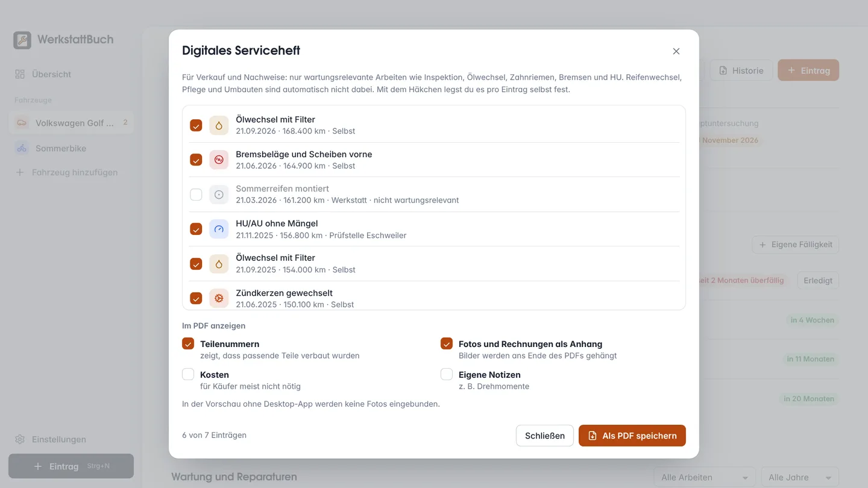Click the gear icon next to Einstellungen
This screenshot has width=868, height=488.
(20, 439)
